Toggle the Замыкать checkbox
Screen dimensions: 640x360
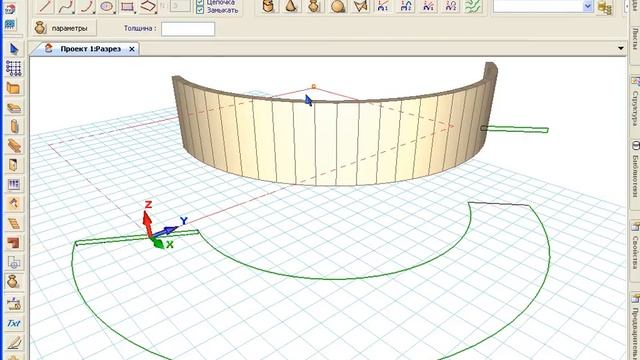(200, 10)
